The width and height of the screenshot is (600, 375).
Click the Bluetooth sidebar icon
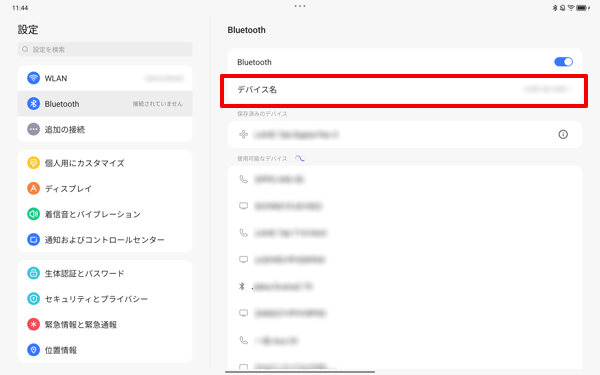(x=33, y=104)
